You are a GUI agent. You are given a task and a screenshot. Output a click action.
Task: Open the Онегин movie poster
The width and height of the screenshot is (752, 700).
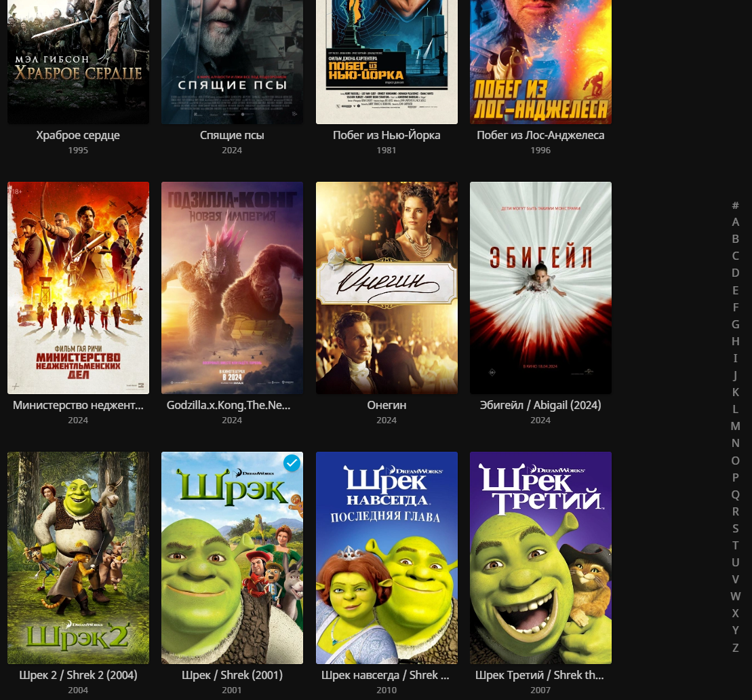tap(387, 288)
